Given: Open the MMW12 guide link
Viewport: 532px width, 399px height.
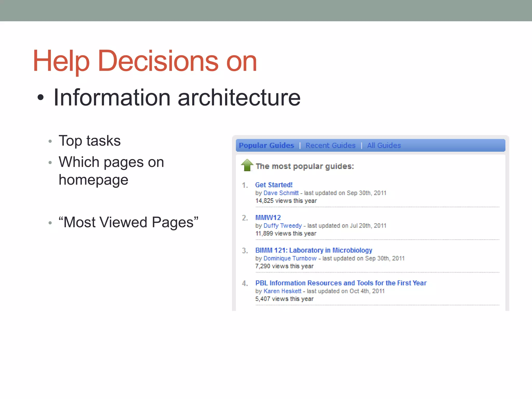Looking at the screenshot, I should click(x=268, y=218).
